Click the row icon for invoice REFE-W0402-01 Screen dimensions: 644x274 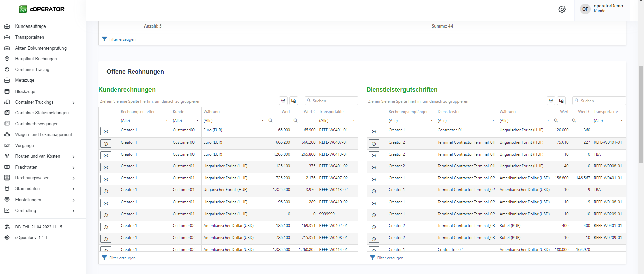tap(106, 227)
